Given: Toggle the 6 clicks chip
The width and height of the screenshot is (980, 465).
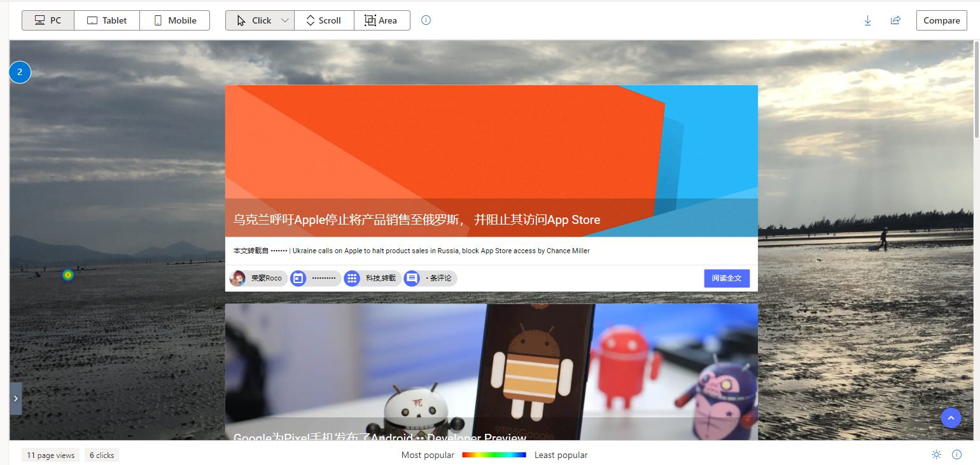Looking at the screenshot, I should click(x=101, y=455).
